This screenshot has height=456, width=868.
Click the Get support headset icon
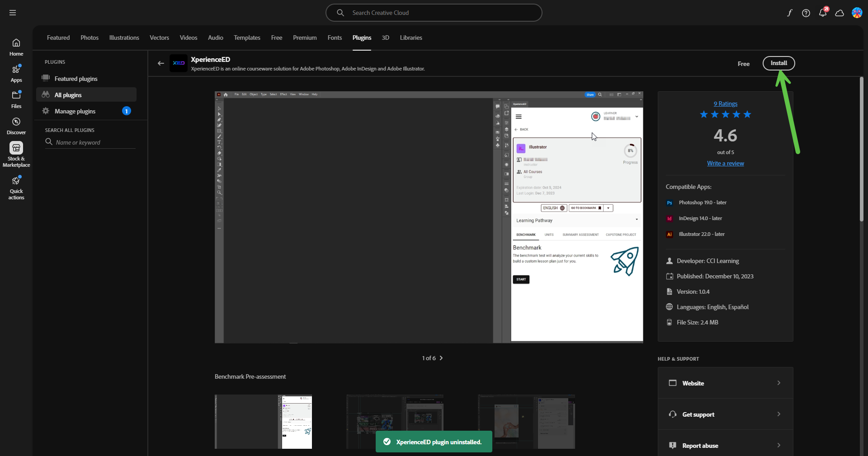[x=673, y=414]
